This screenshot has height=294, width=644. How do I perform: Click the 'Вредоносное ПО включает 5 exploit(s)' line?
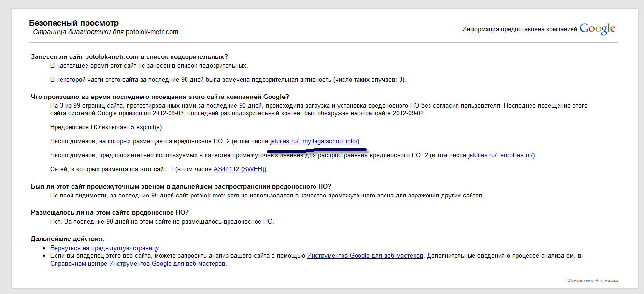[x=107, y=127]
